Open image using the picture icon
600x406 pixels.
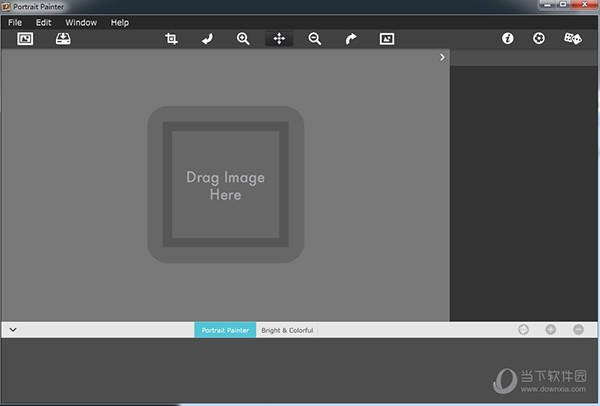tap(25, 39)
